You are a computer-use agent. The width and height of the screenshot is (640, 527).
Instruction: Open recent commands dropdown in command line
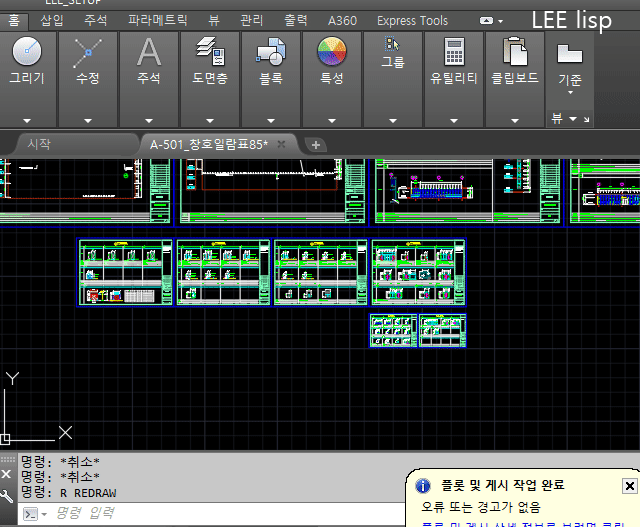44,514
